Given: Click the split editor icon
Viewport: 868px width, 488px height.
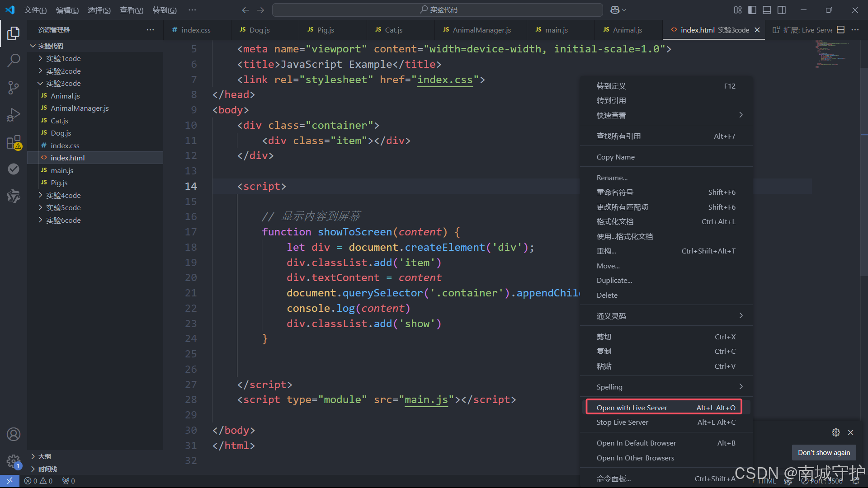Looking at the screenshot, I should pos(840,30).
